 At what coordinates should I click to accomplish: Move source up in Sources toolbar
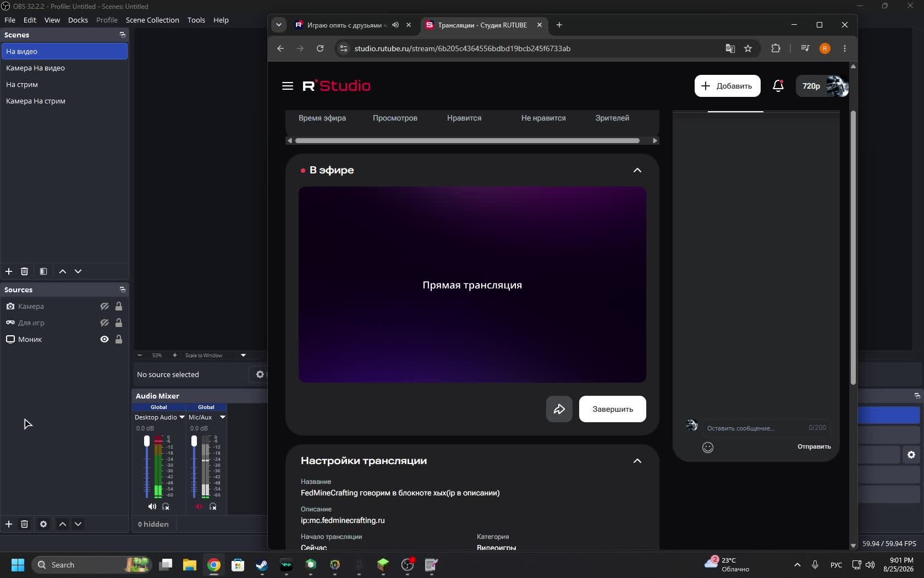tap(63, 524)
